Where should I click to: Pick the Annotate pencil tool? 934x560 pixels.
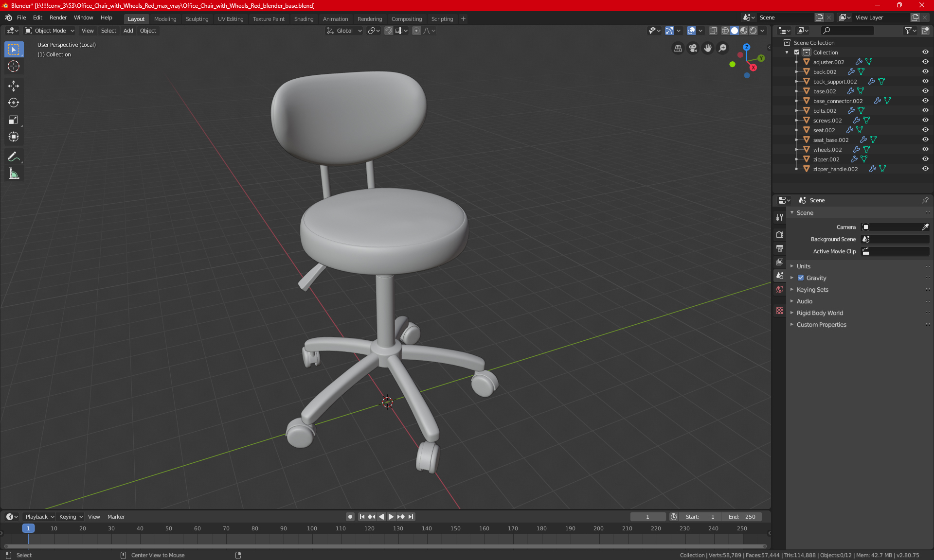14,157
